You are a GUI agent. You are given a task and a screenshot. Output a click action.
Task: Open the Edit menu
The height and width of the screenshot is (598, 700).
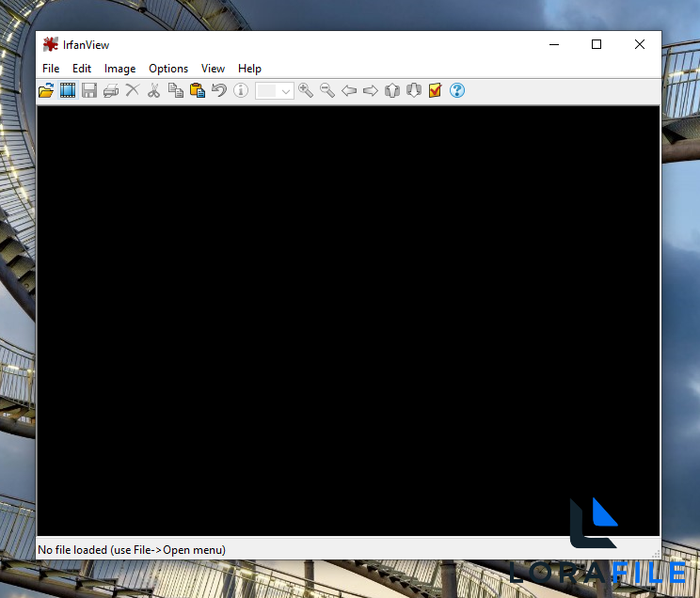tap(82, 69)
